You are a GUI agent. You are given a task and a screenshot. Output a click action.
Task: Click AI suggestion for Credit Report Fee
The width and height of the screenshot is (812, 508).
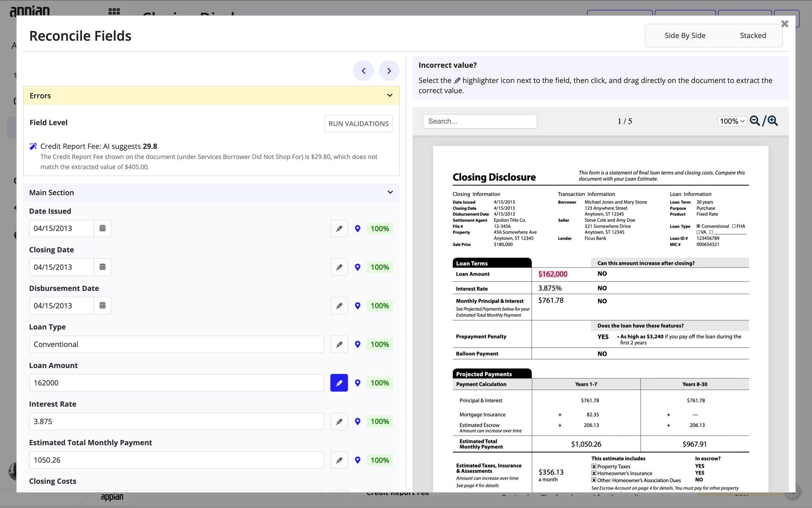(99, 146)
